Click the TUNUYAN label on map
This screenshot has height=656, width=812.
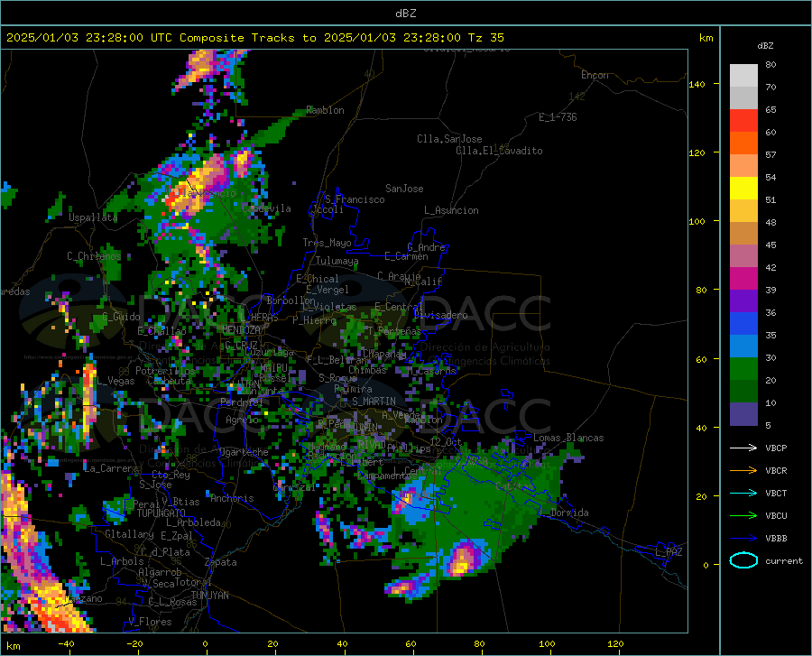(x=209, y=596)
